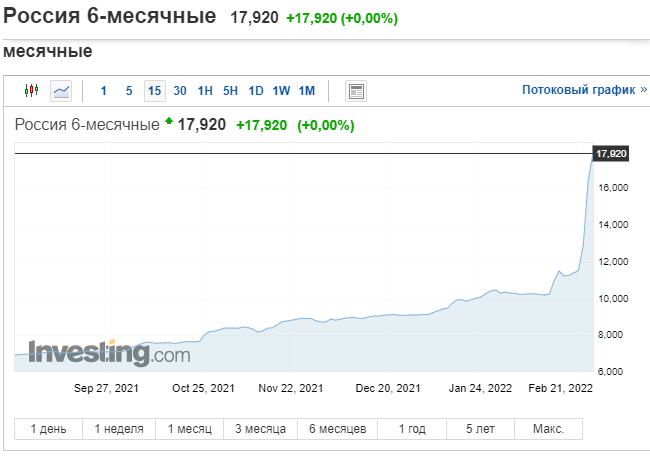Open the Потоковый график link

pos(585,90)
